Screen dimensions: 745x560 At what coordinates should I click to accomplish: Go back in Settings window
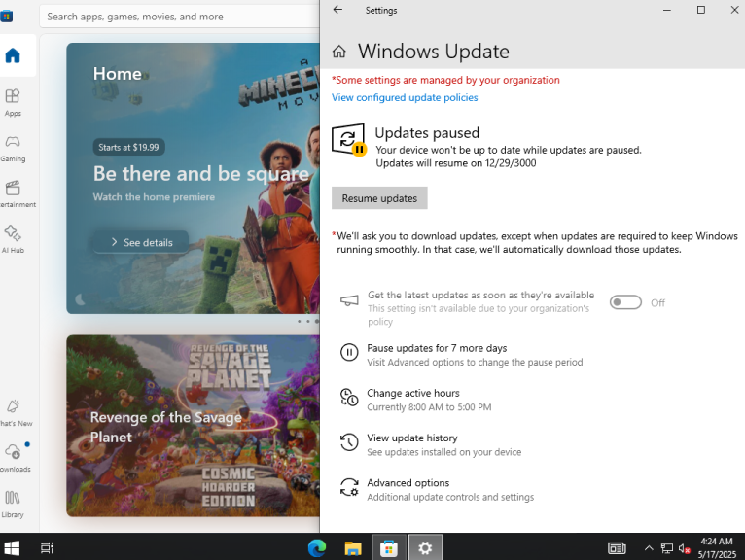point(337,10)
